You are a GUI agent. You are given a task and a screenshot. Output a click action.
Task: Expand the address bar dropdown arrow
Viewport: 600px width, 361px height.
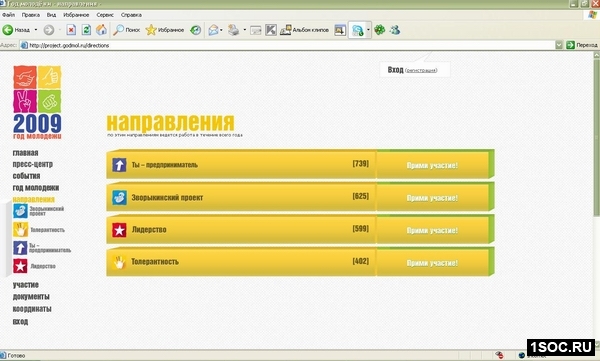559,45
